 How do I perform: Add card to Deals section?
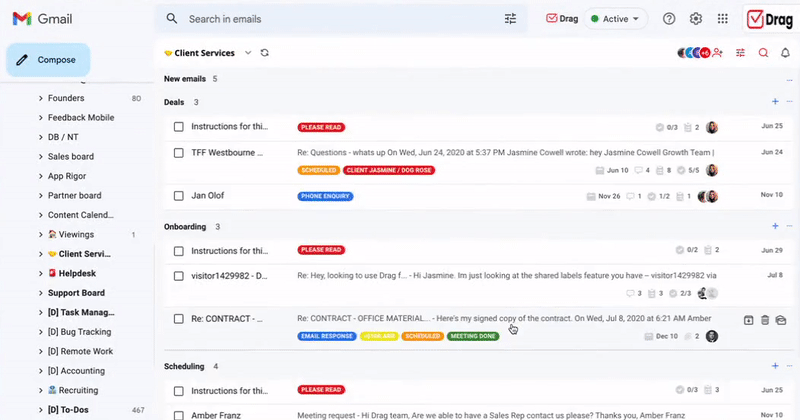775,102
